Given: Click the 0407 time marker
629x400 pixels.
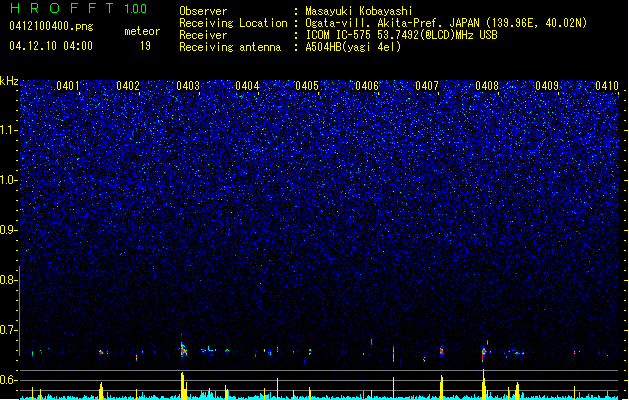Looking at the screenshot, I should 427,86.
